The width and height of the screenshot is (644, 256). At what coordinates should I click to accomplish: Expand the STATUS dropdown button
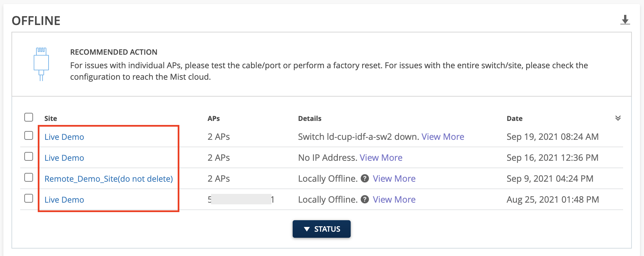321,229
